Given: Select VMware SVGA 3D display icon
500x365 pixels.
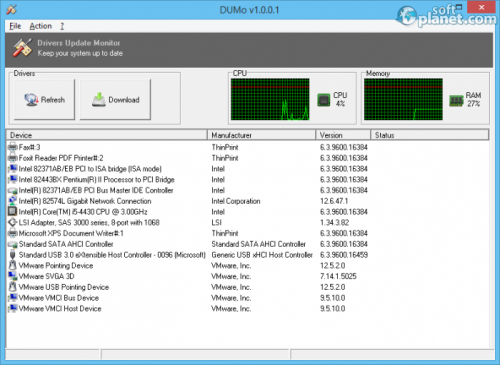Looking at the screenshot, I should tap(12, 276).
